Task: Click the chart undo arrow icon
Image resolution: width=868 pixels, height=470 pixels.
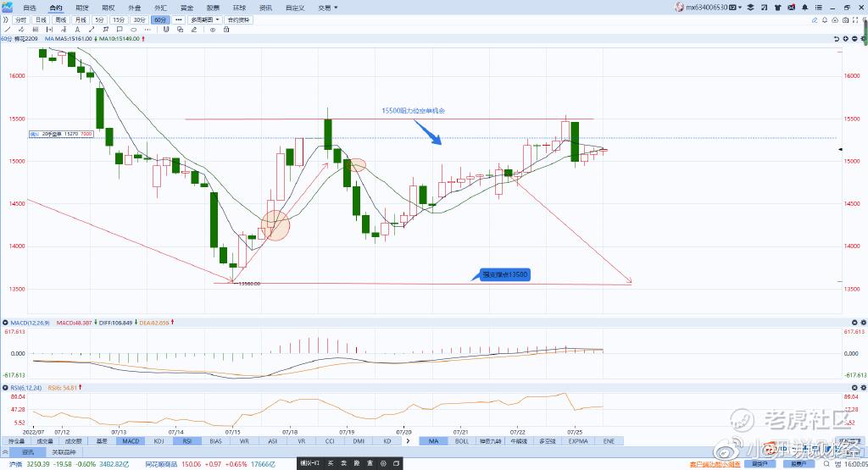Action: (837, 39)
